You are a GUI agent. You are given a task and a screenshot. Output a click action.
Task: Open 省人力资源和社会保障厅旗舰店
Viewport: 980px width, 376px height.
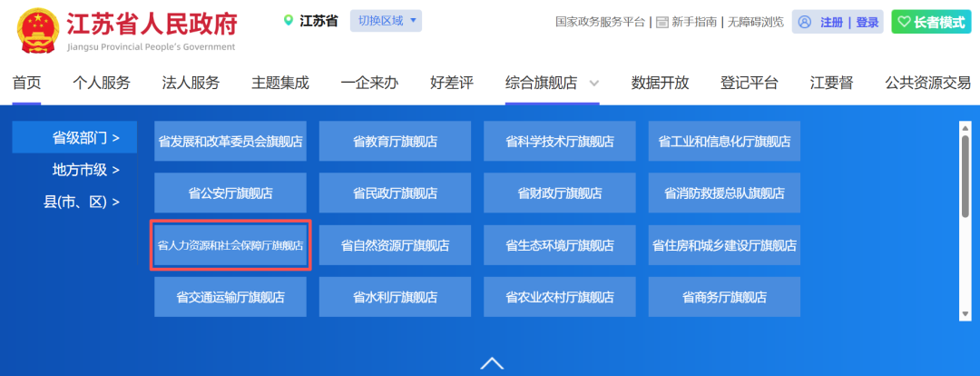point(230,245)
